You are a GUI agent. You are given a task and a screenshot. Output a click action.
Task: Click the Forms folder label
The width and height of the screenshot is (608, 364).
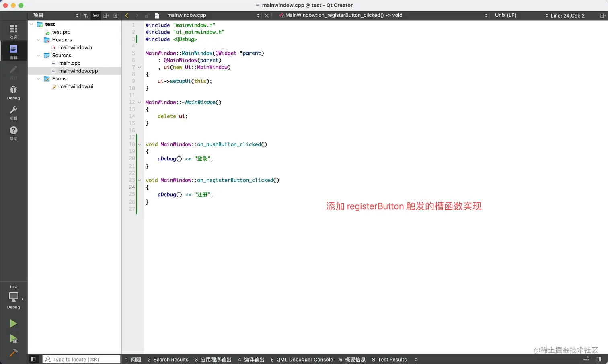pos(59,79)
